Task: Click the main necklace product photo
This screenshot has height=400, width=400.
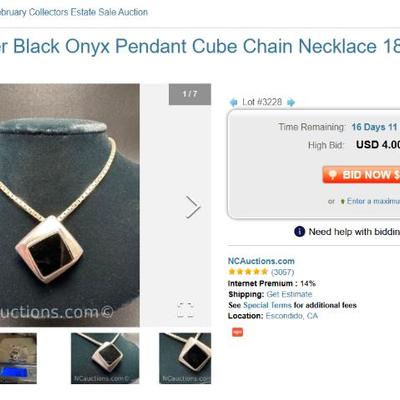Action: (70, 205)
